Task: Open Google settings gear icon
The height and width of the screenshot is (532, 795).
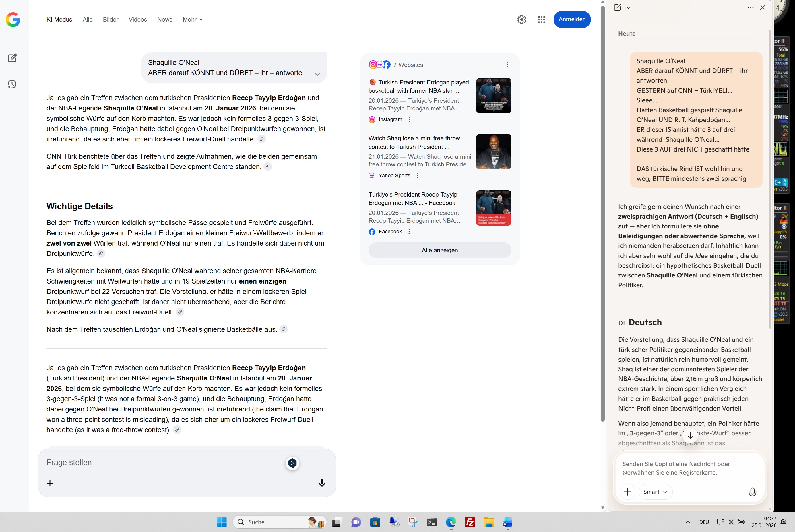Action: [521, 20]
